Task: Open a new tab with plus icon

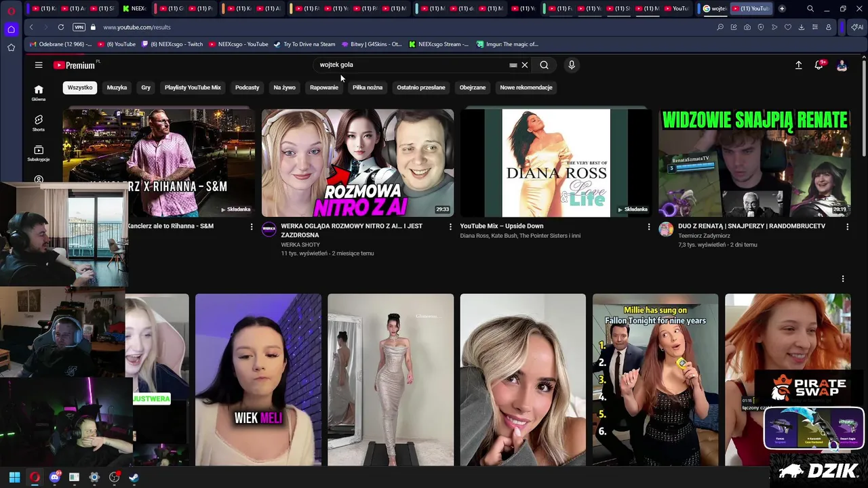Action: click(x=782, y=9)
